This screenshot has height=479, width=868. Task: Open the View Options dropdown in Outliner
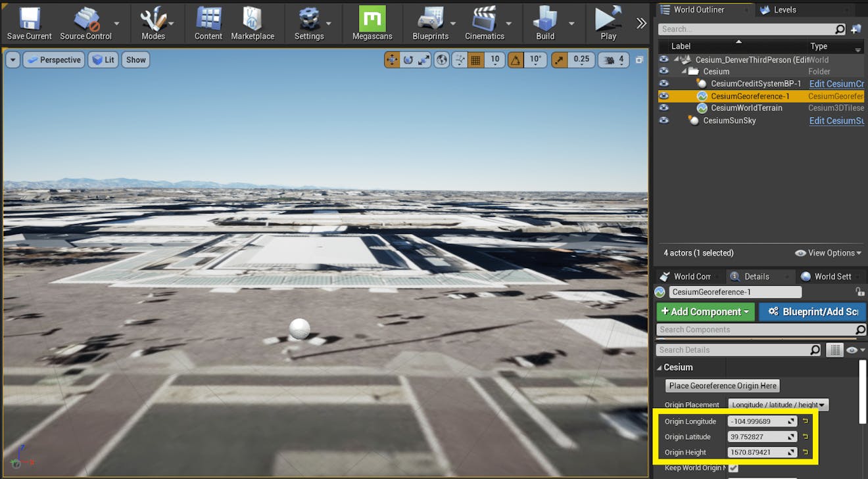[x=829, y=253]
